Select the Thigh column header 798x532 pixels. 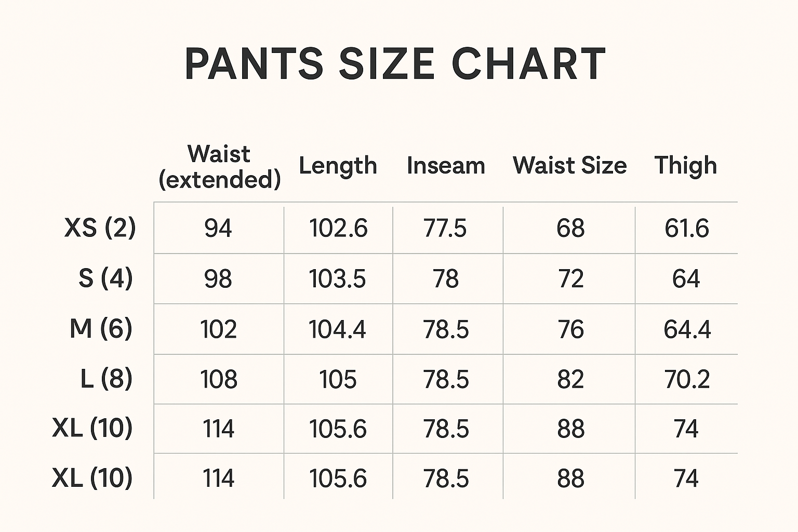tap(685, 166)
